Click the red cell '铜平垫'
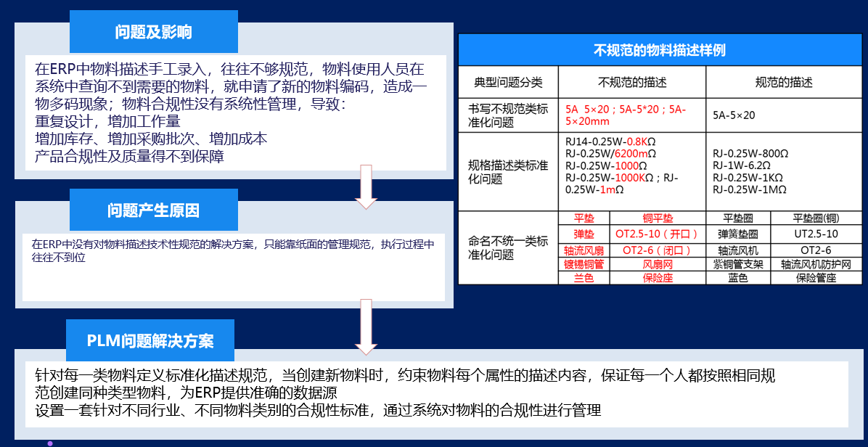The width and height of the screenshot is (868, 447). pos(658,218)
